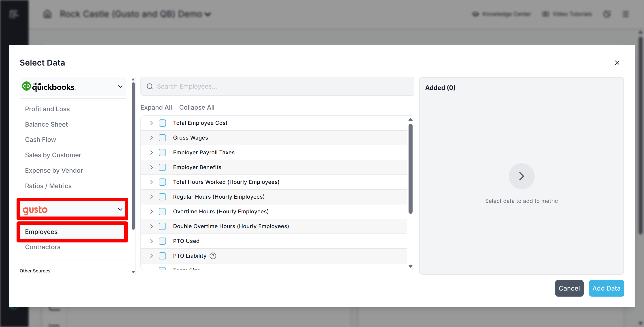The image size is (644, 327).
Task: Click the round arrow icon in Added panel
Action: tap(521, 176)
